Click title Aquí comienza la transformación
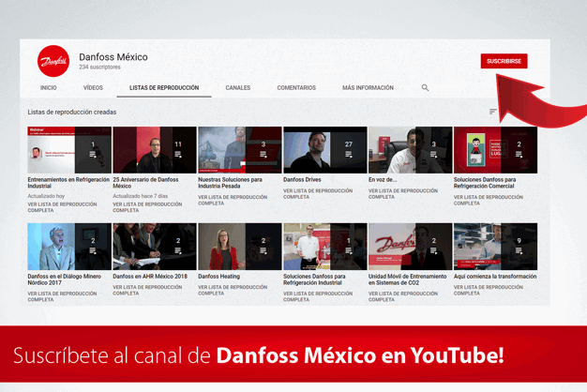The image size is (587, 392). [495, 277]
